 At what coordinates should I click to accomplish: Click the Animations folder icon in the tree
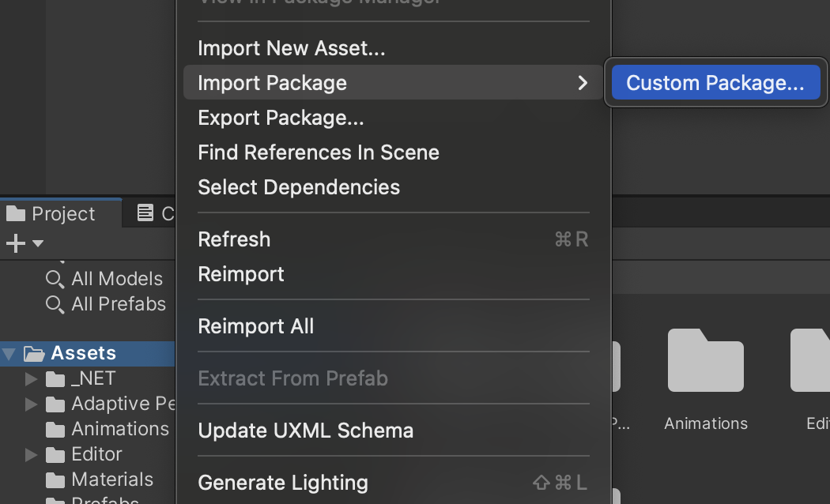[x=55, y=429]
